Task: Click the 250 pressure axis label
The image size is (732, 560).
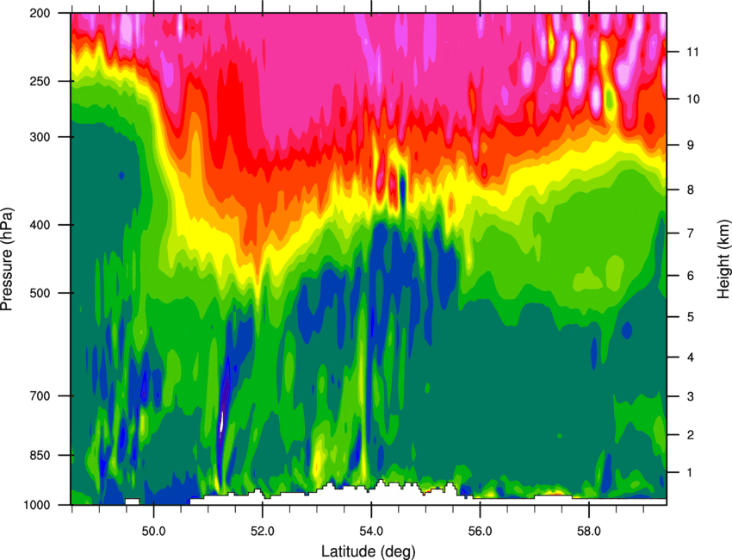Action: click(x=40, y=81)
